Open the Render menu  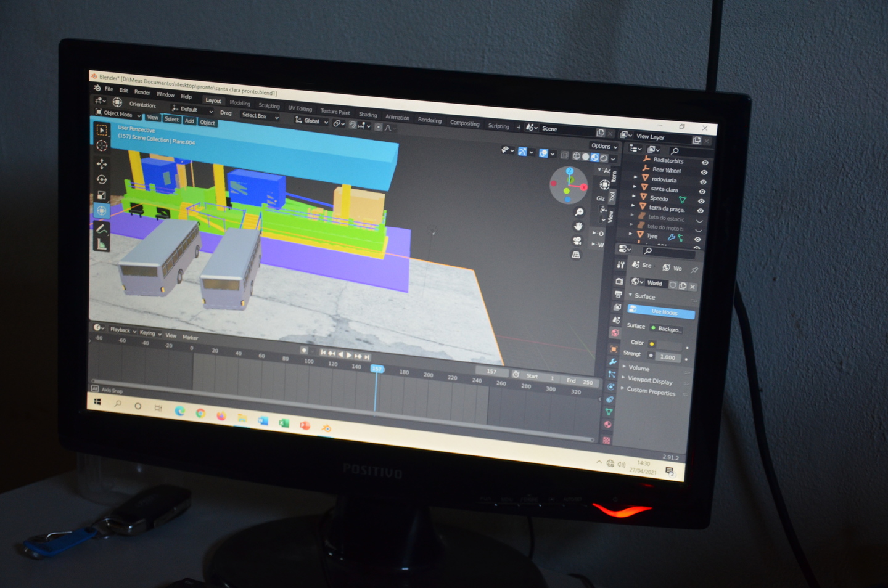[x=142, y=92]
